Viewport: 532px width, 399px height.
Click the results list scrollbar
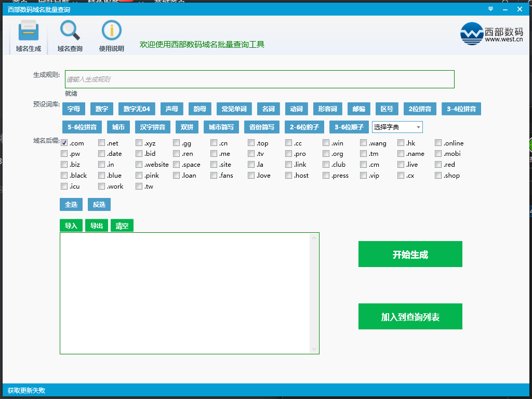coord(314,293)
